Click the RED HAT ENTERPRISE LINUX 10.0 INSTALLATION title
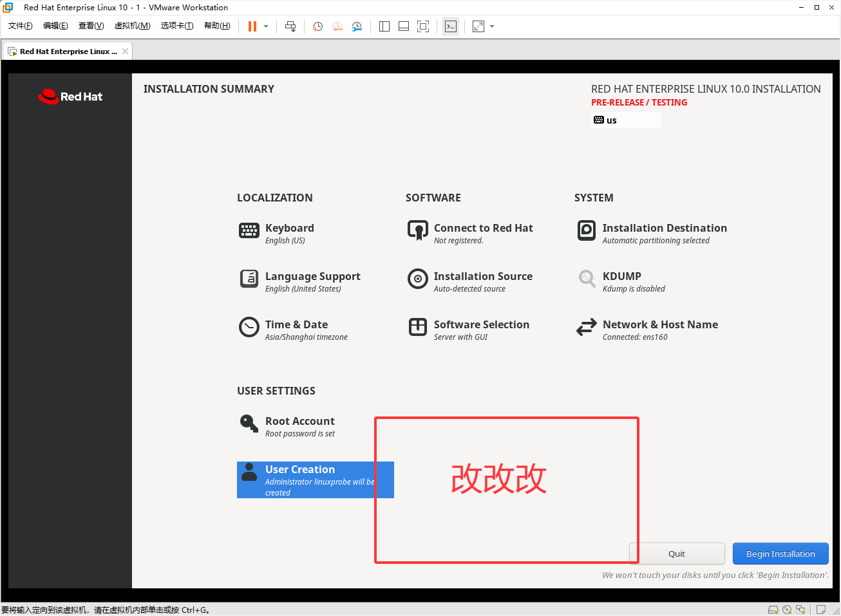 tap(706, 89)
